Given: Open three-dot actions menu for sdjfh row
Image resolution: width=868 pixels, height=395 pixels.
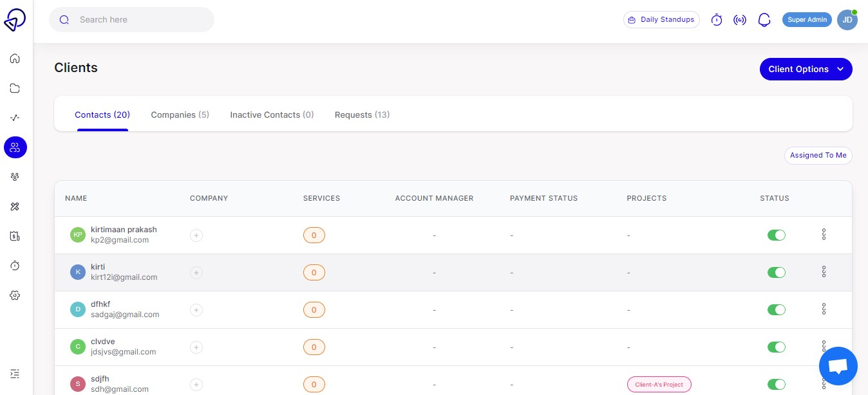Looking at the screenshot, I should (x=824, y=383).
